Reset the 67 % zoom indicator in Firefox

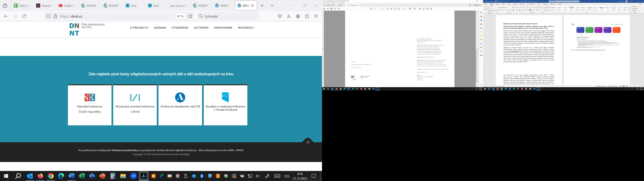pyautogui.click(x=180, y=16)
